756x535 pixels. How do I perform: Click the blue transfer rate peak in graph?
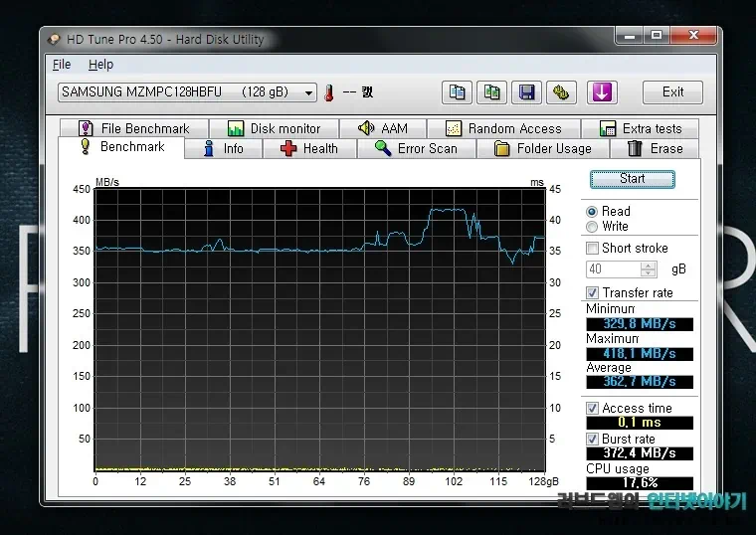click(x=448, y=210)
